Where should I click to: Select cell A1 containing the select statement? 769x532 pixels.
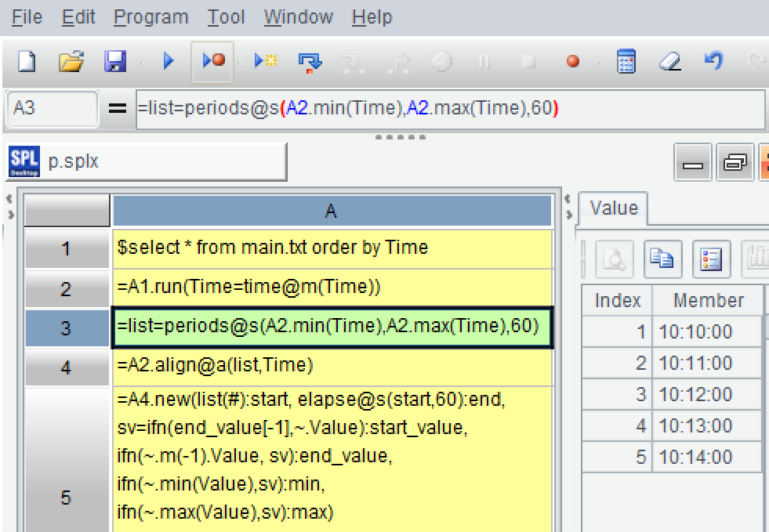coord(332,248)
